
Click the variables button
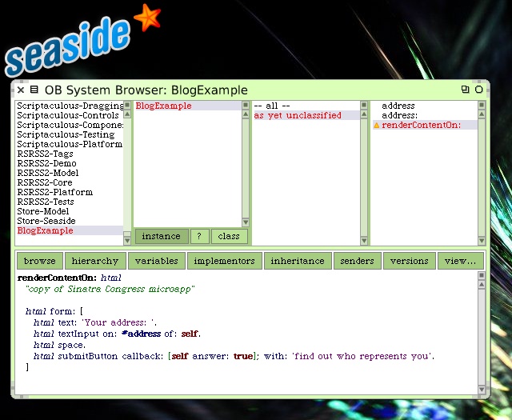point(157,261)
